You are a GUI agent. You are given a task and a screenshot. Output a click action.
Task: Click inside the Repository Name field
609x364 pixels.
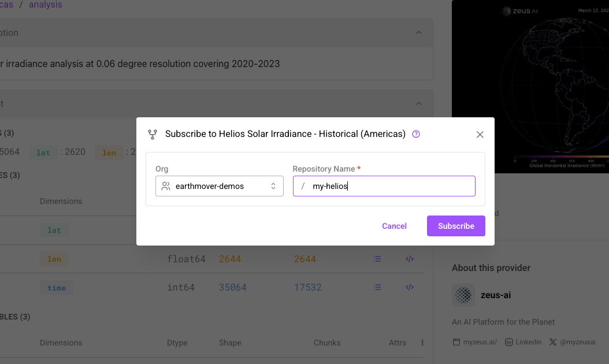pyautogui.click(x=384, y=185)
